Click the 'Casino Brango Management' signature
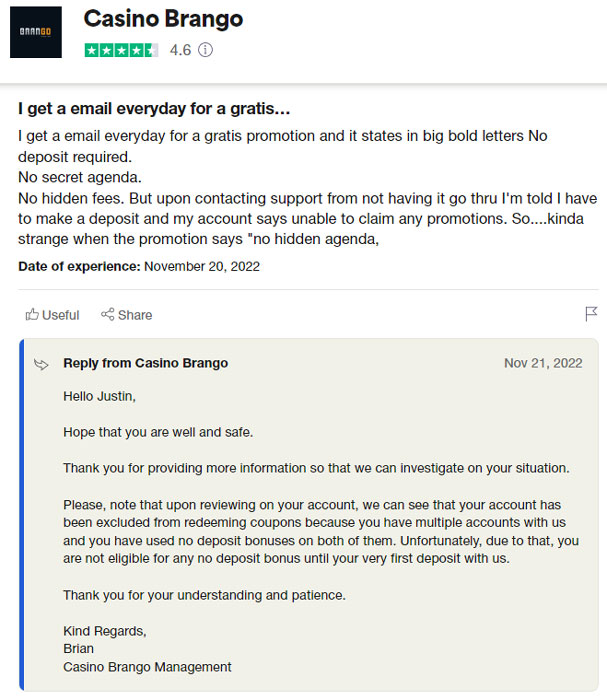Viewport: 607px width, 700px height. point(147,666)
